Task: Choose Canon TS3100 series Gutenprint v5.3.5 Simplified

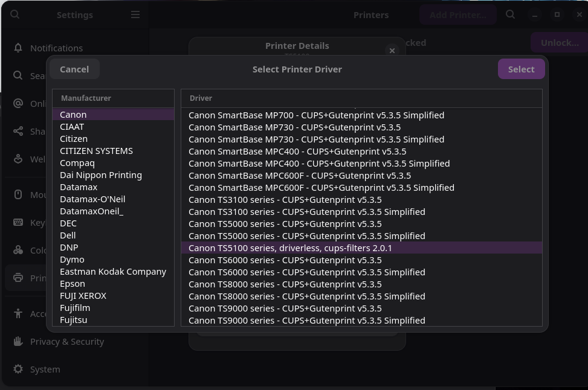Action: pos(306,212)
